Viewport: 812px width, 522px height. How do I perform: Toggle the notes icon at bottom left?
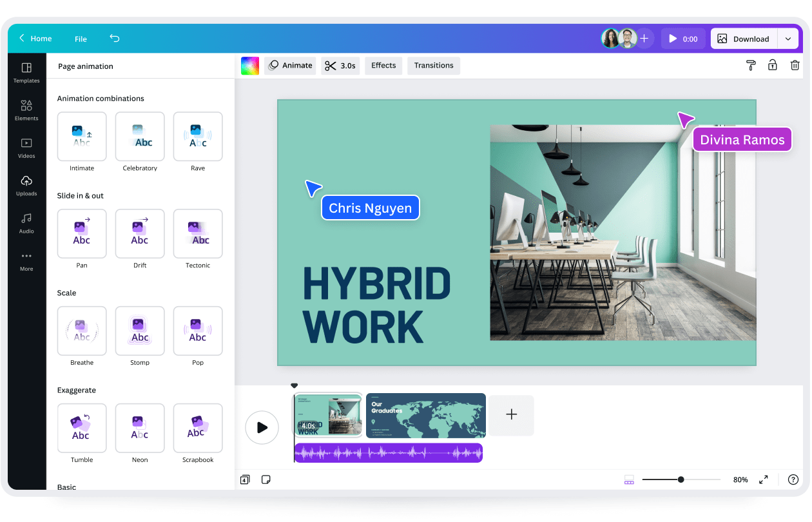click(266, 479)
